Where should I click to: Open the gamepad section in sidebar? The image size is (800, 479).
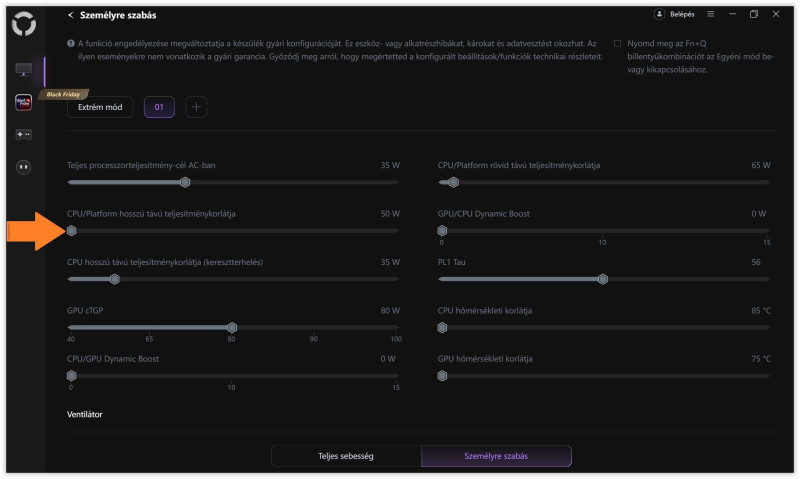[x=24, y=134]
